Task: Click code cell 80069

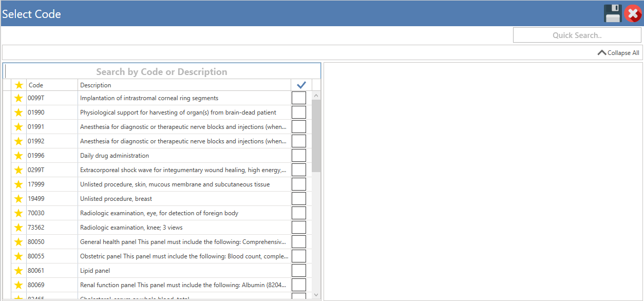Action: (52, 285)
